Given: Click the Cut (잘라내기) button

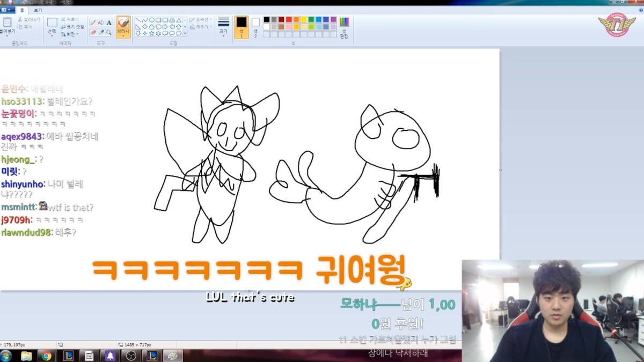Looking at the screenshot, I should (x=28, y=19).
